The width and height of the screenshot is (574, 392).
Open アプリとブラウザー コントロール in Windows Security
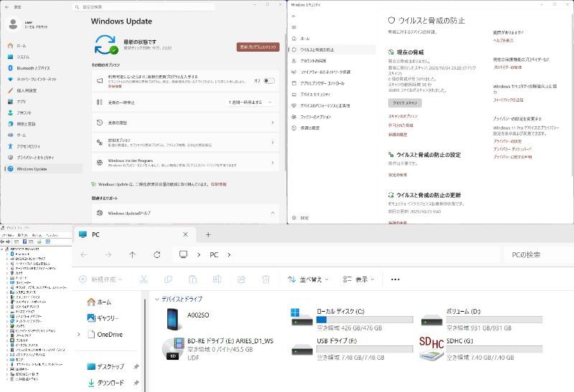click(x=332, y=83)
